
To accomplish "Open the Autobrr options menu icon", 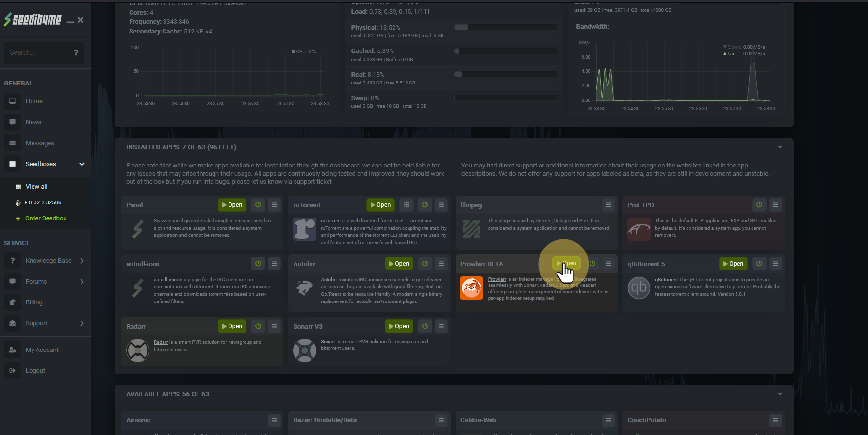I will pos(442,264).
